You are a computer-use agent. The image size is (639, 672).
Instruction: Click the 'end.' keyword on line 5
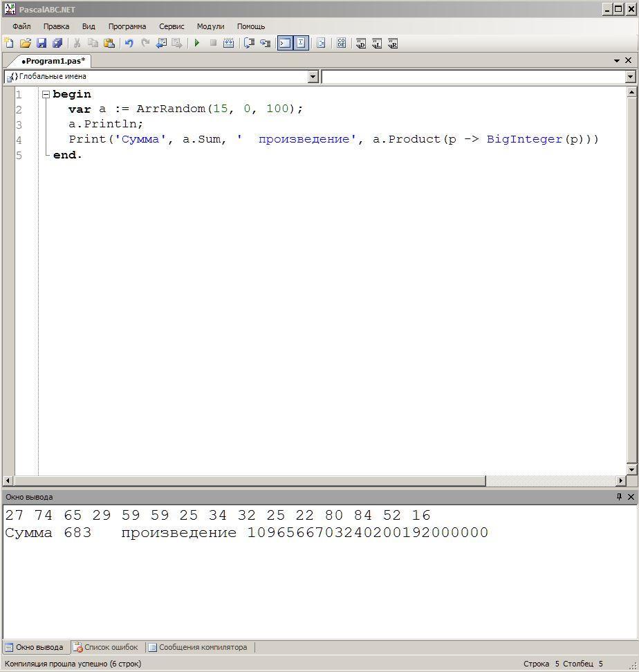click(x=67, y=155)
